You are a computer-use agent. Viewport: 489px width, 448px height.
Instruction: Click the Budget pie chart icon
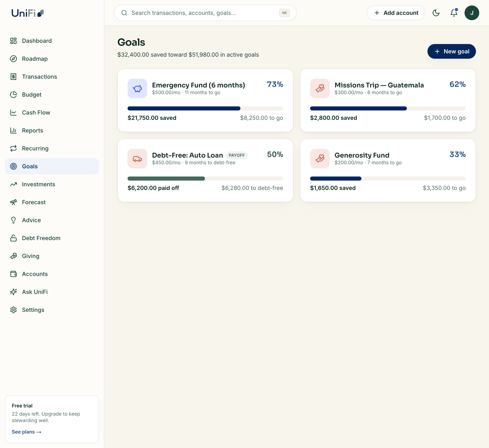[x=13, y=95]
